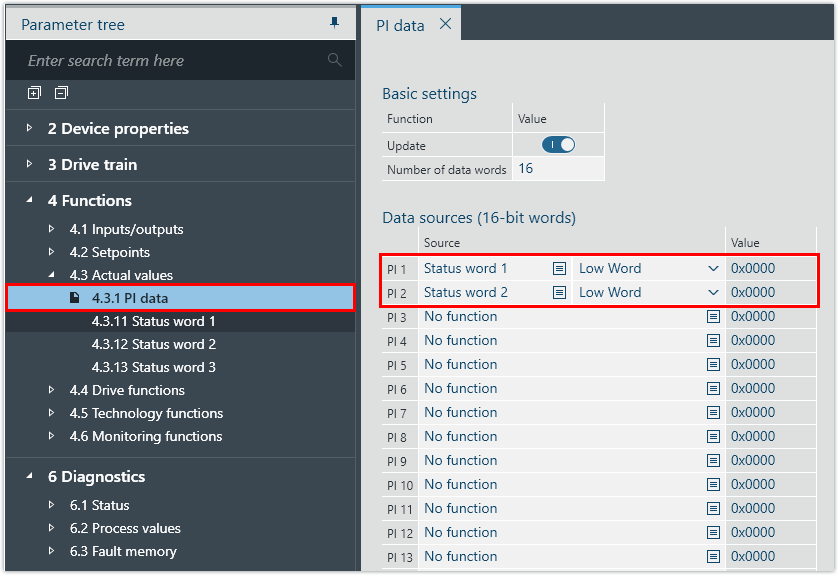Open source list icon for PI 3
This screenshot has width=838, height=575.
(713, 316)
